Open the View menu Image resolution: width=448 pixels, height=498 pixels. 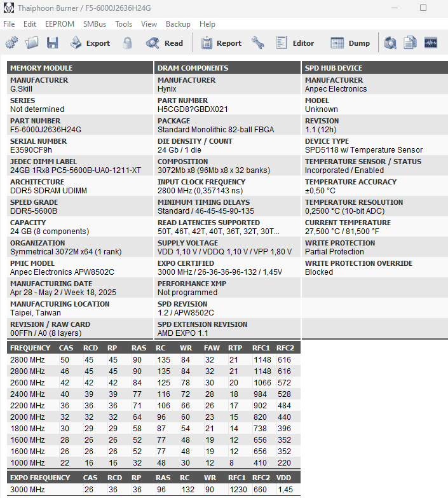(x=149, y=24)
